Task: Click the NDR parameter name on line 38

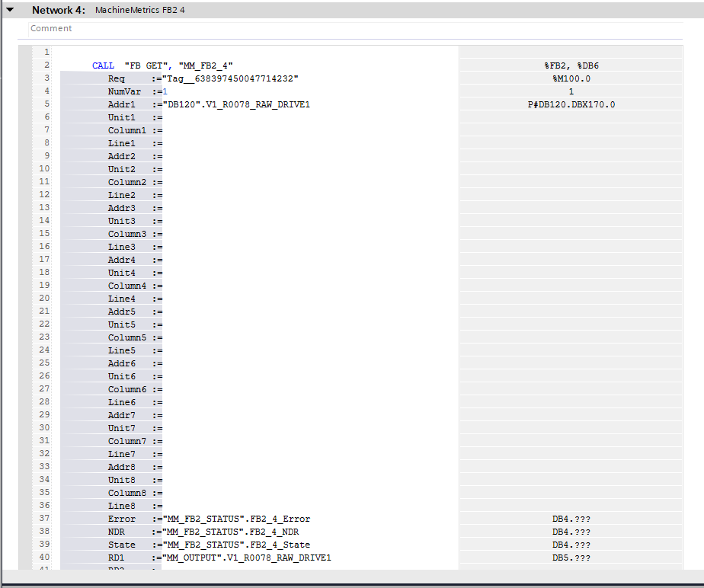Action: tap(117, 532)
